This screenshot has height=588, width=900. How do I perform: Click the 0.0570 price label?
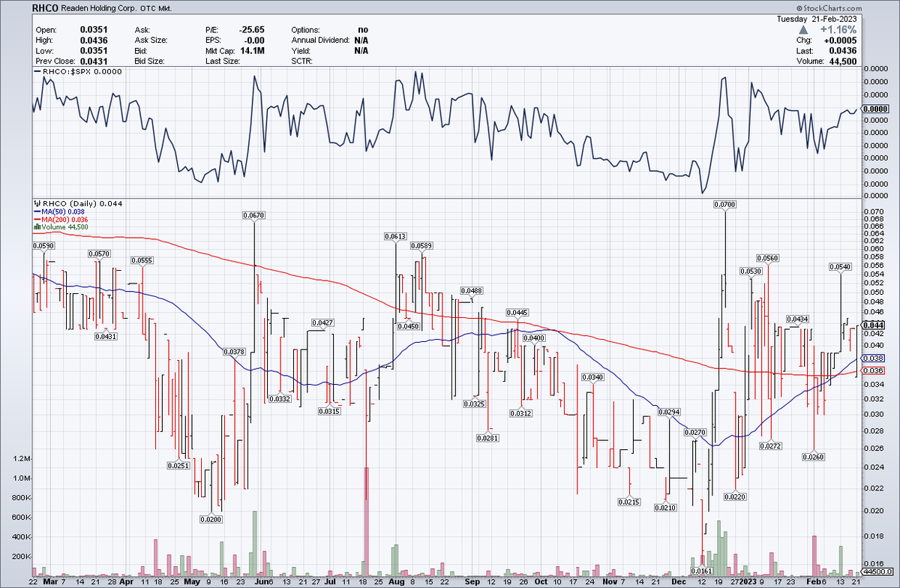99,253
